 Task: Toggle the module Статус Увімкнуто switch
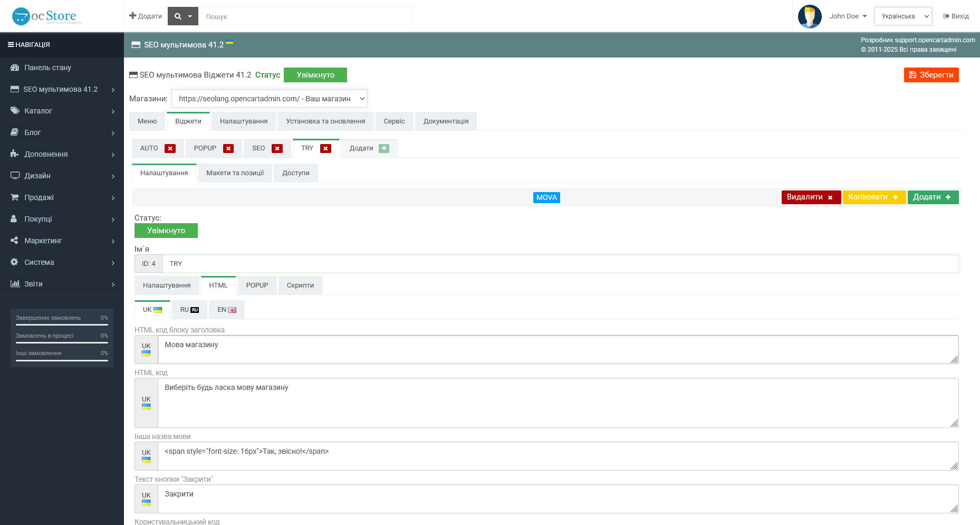coord(315,75)
